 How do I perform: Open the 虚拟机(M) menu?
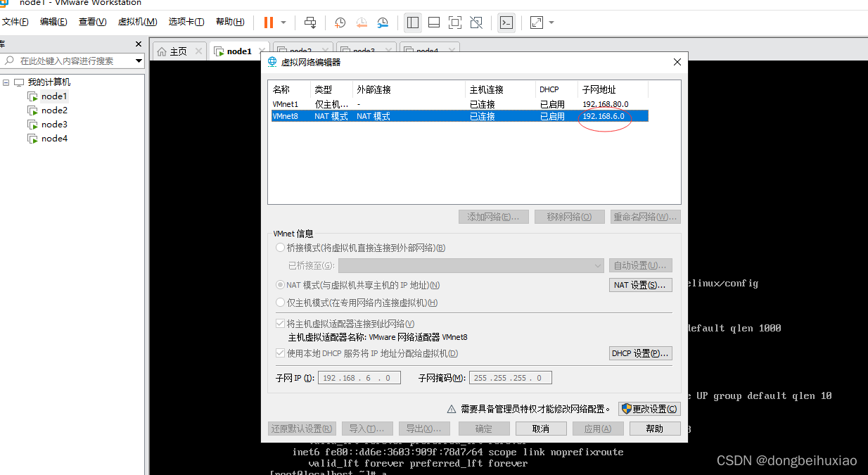point(137,22)
